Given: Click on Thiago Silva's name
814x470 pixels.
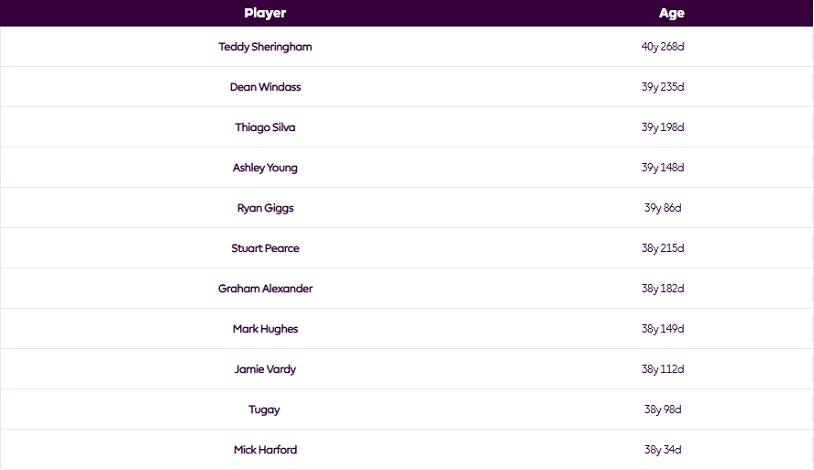Looking at the screenshot, I should coord(265,127).
